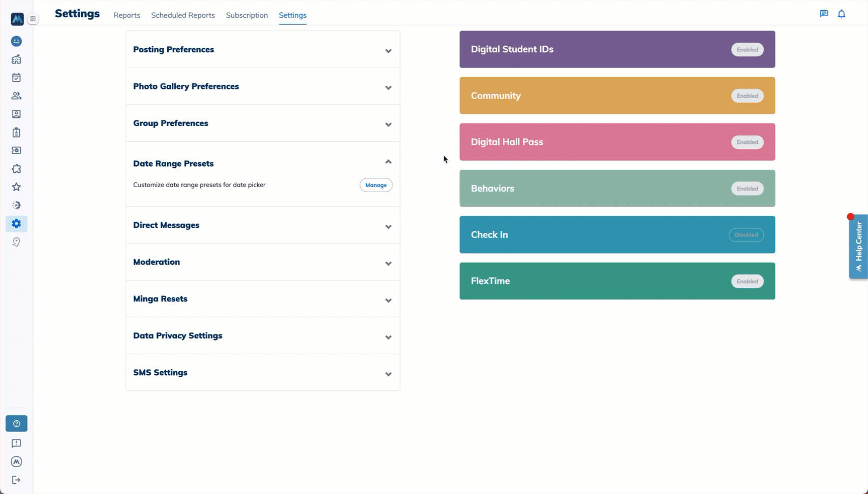
Task: Open the calendar check icon in sidebar
Action: click(x=16, y=78)
